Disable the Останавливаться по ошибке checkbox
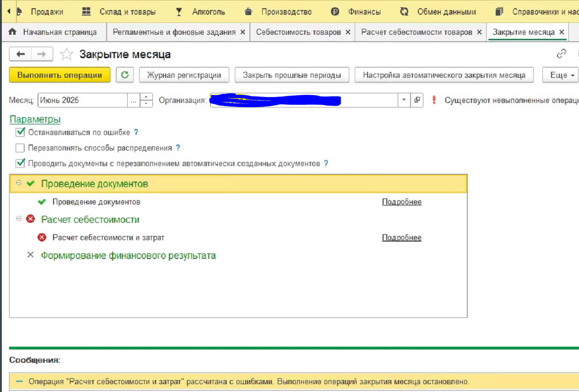 [x=20, y=133]
